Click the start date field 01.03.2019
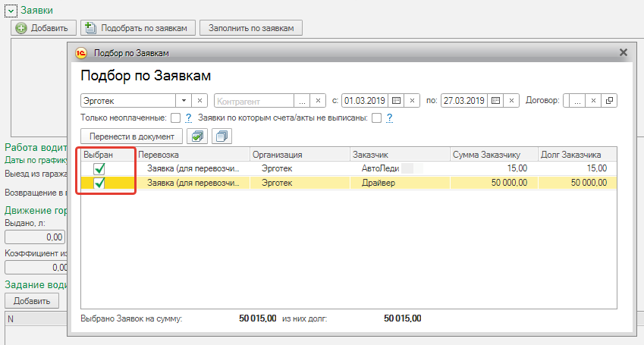This screenshot has height=345, width=644. [x=365, y=101]
